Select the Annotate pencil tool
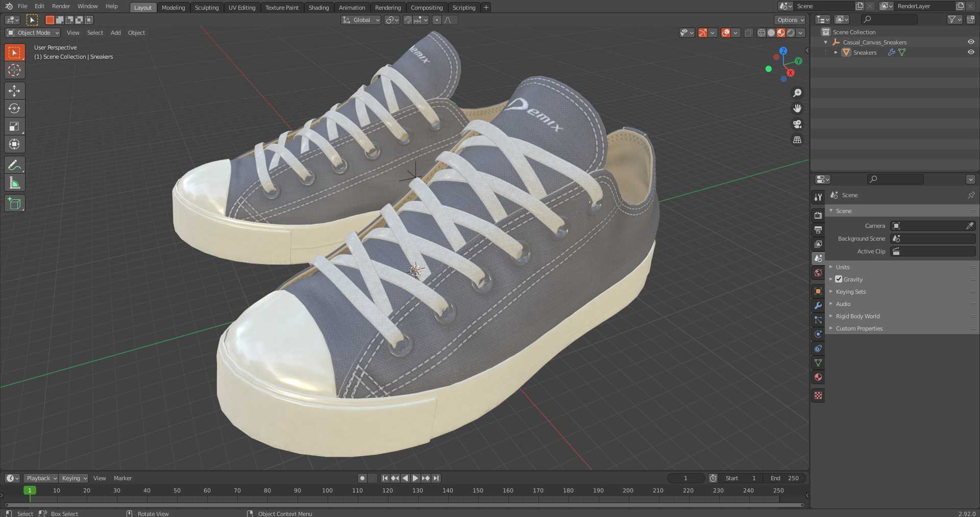 (14, 165)
